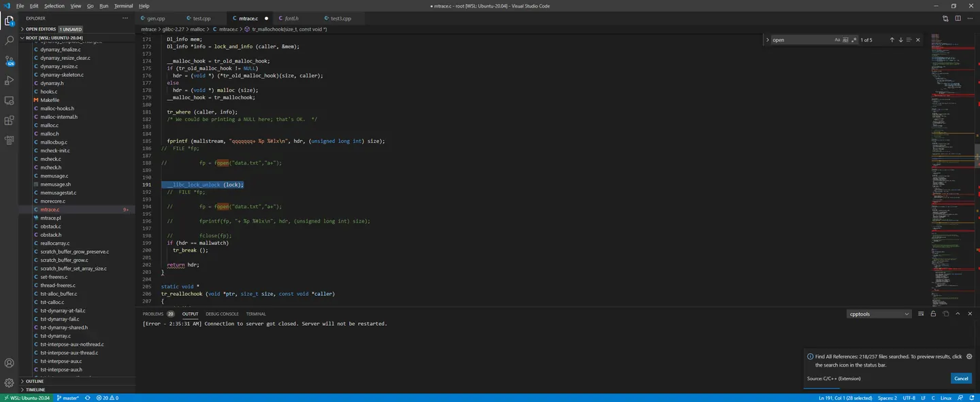The width and height of the screenshot is (980, 402).
Task: Go to next find match arrow
Action: tap(900, 40)
